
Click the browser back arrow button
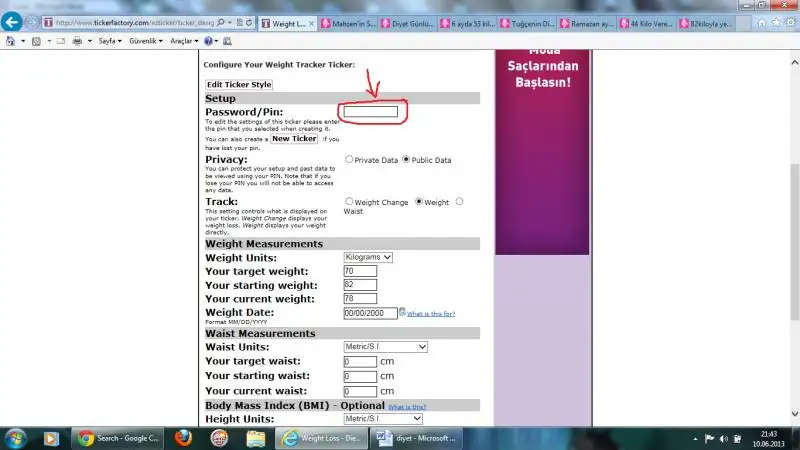(x=13, y=21)
